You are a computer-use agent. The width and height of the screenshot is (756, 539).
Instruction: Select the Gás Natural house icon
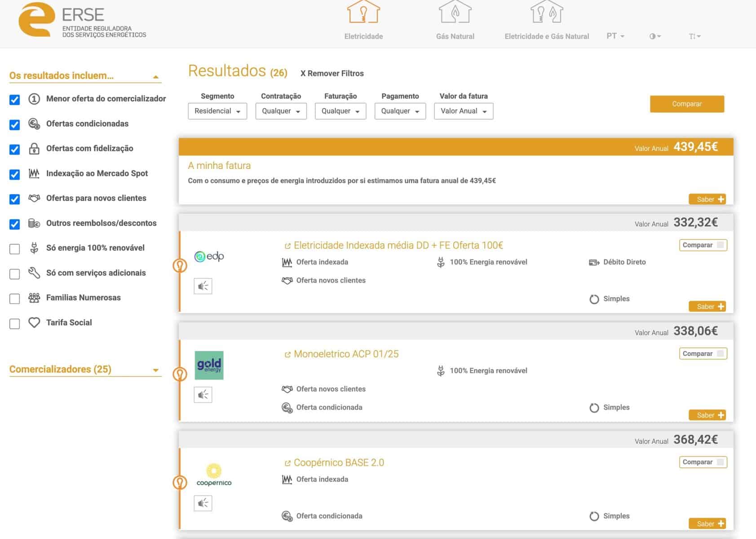[455, 13]
